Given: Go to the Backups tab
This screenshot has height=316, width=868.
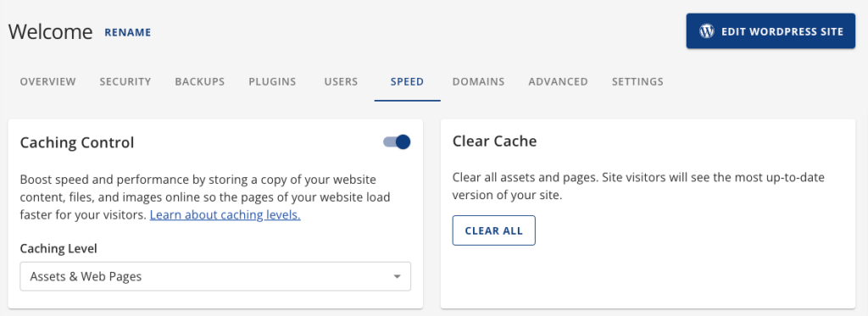Looking at the screenshot, I should [200, 82].
